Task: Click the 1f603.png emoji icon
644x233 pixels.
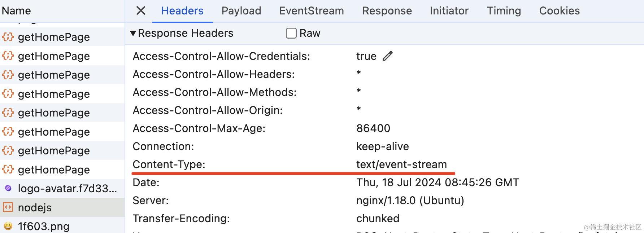Action: coord(8,226)
